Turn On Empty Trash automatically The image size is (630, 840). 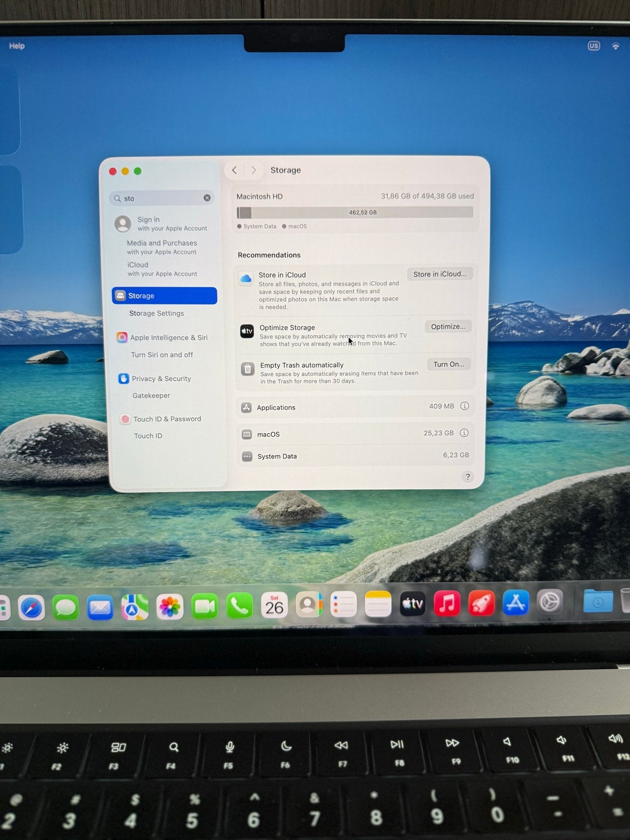(449, 364)
